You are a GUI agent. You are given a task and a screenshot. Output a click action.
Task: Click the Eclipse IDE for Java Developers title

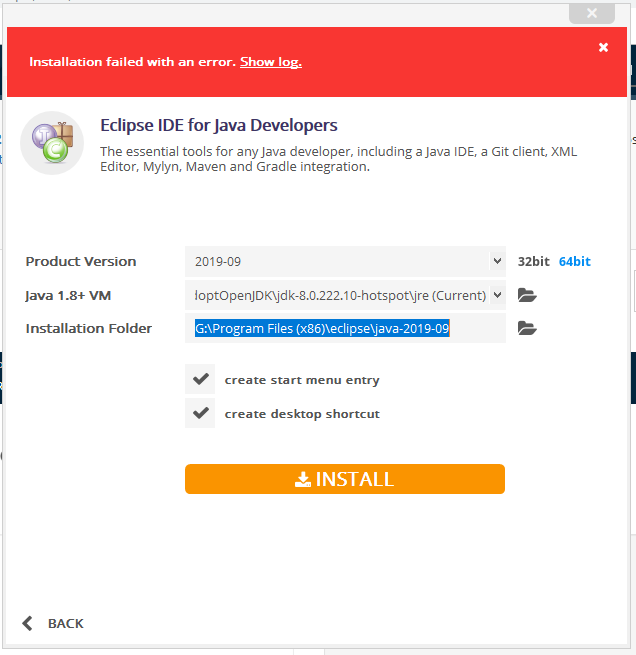pyautogui.click(x=219, y=125)
